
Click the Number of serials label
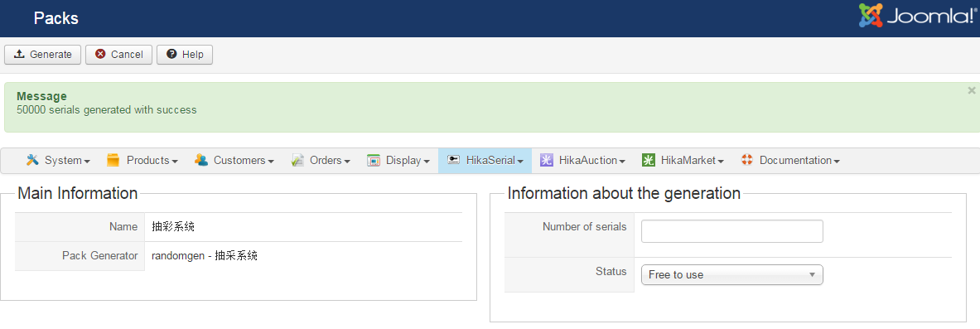(x=584, y=227)
